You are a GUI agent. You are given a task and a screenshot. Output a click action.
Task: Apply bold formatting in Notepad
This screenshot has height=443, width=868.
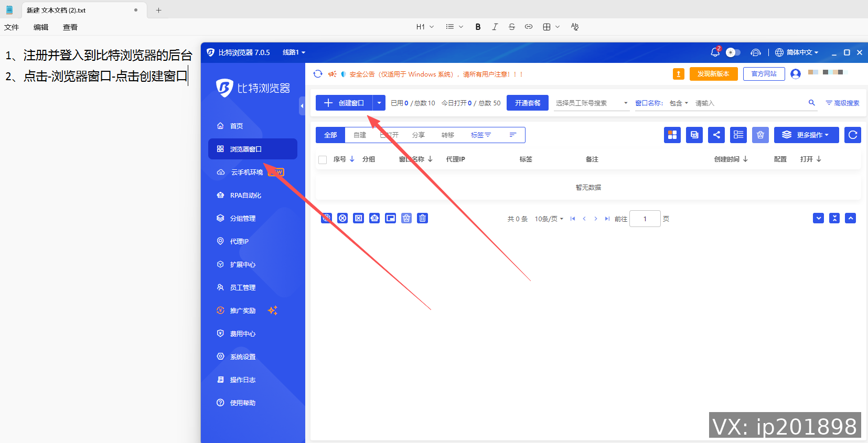(478, 27)
